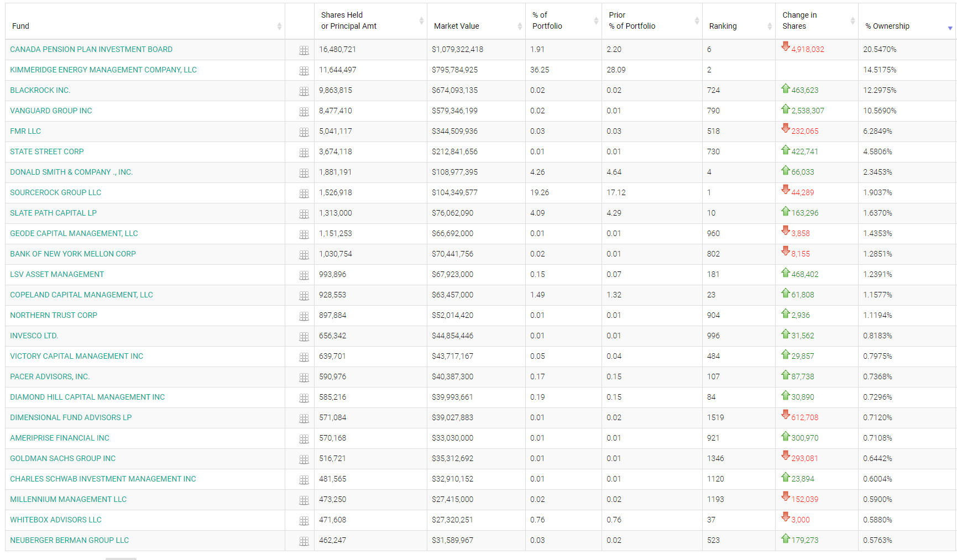Screen dimensions: 957x560
Task: Open FMR LLC fund link
Action: (x=25, y=131)
